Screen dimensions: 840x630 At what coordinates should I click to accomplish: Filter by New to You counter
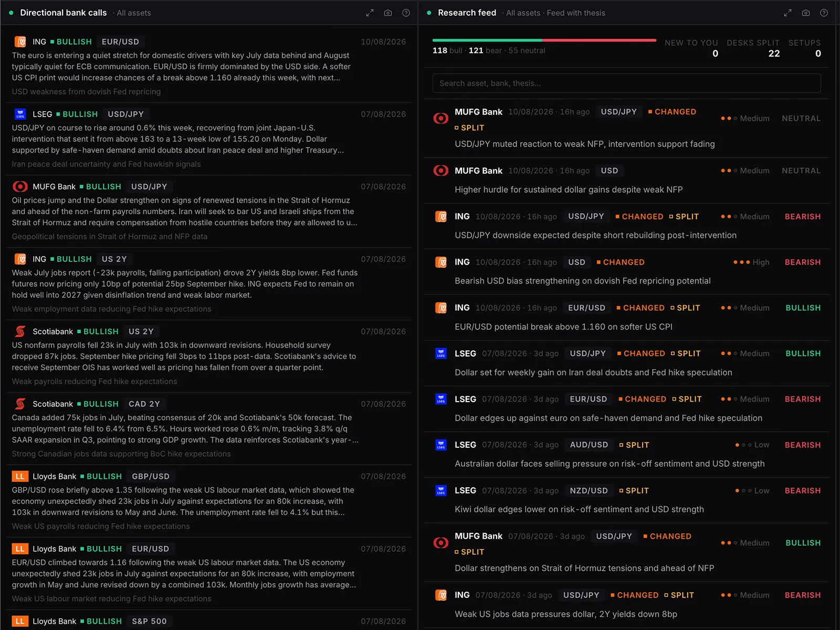(x=691, y=48)
